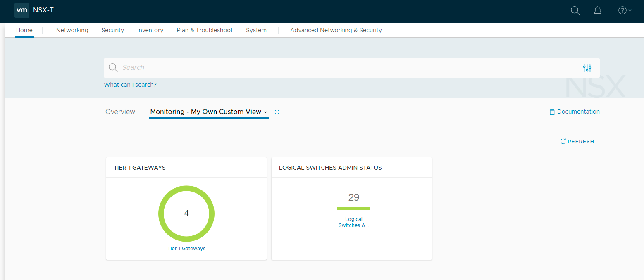Screen dimensions: 644x280
Task: Click the green bar under 29
Action: tap(354, 209)
